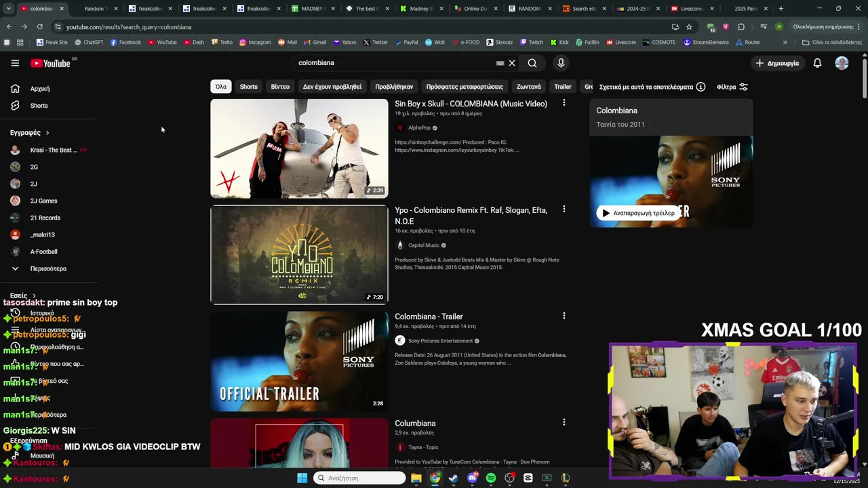Select the Ζωντανά chip

click(x=529, y=87)
